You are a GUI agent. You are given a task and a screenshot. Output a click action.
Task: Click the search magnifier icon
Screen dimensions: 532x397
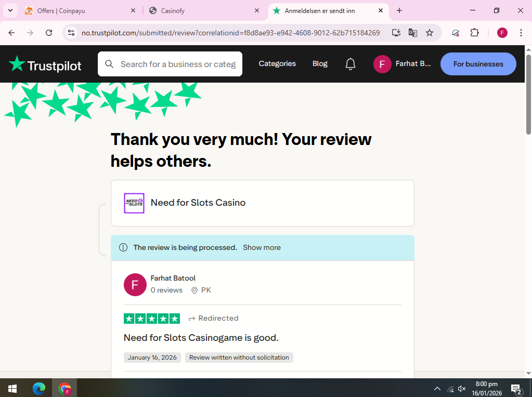(109, 64)
